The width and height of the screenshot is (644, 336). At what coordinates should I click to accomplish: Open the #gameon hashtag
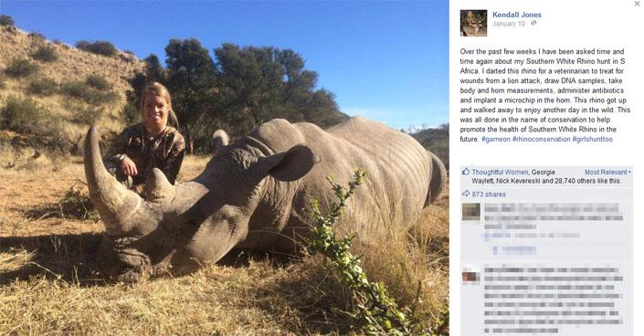496,140
